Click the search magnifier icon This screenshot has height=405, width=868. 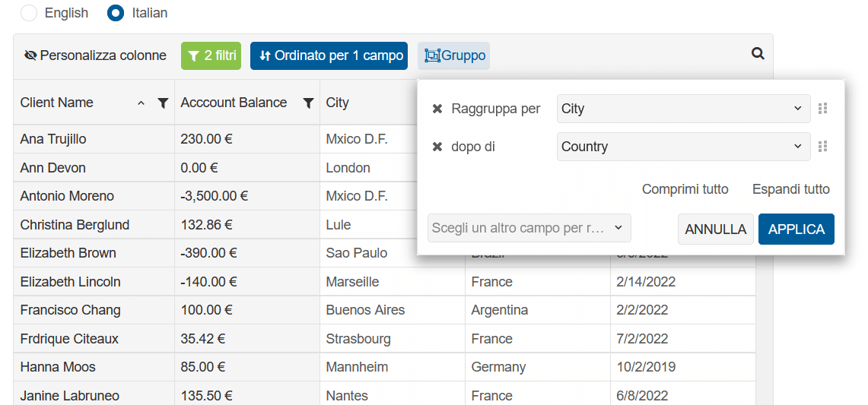pos(757,54)
